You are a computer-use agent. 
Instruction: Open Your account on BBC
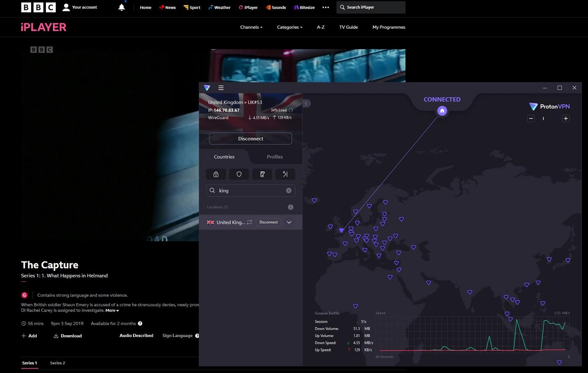[80, 7]
